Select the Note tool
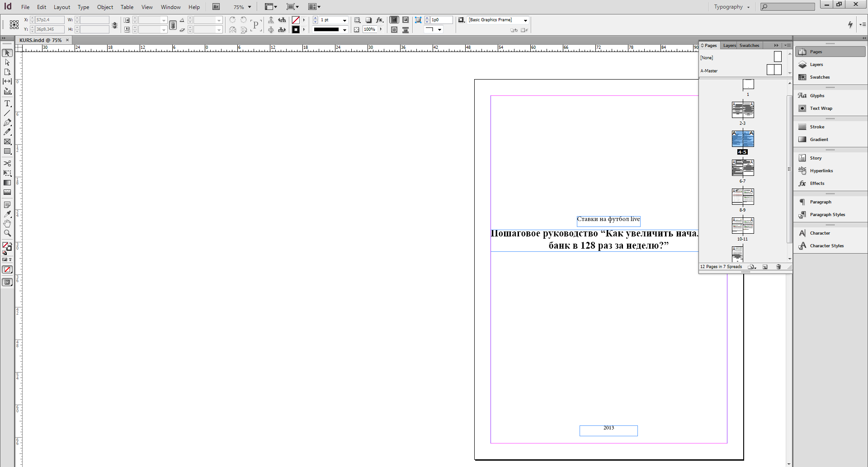The width and height of the screenshot is (868, 467). [x=7, y=205]
